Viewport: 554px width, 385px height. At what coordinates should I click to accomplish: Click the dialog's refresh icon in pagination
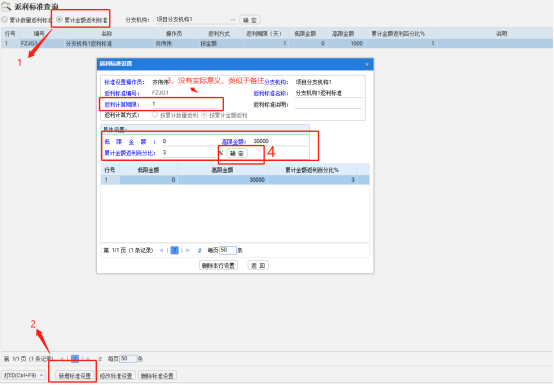pos(199,250)
